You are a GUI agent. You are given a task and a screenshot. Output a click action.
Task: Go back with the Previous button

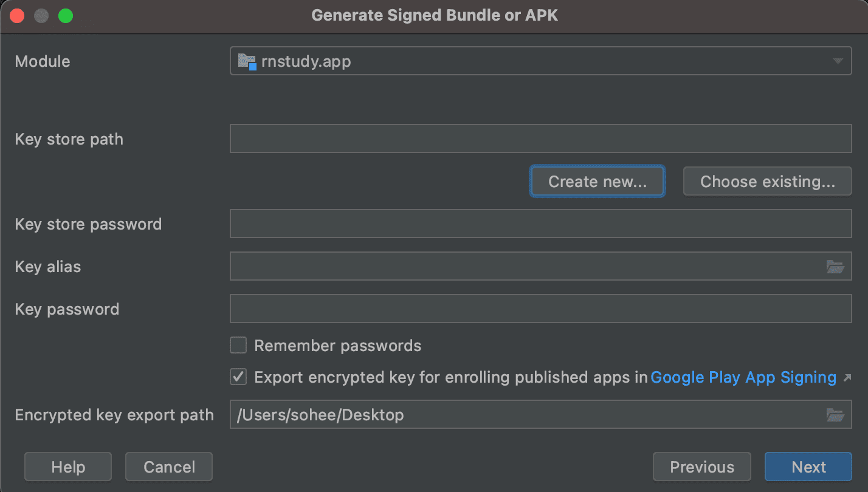pos(701,466)
